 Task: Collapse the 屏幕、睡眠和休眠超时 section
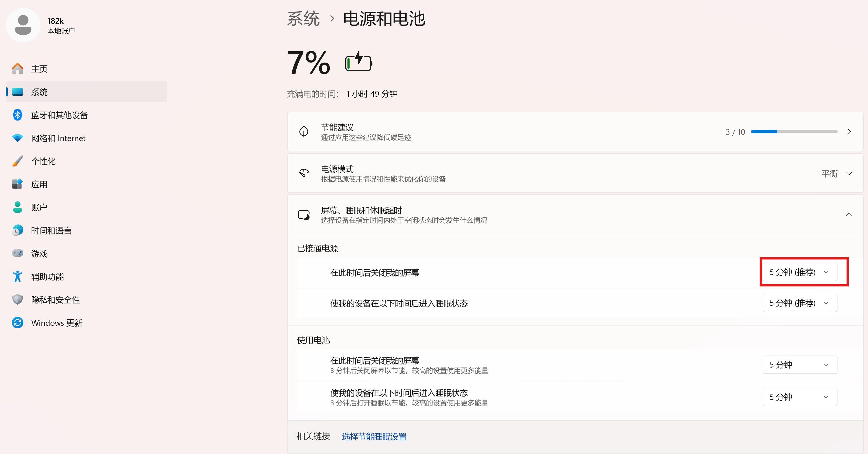(x=849, y=215)
